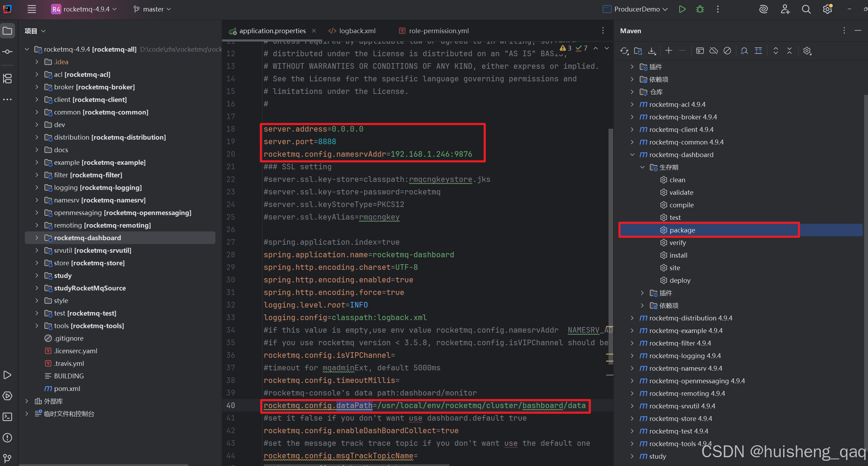This screenshot has height=466, width=868.
Task: Click Execute Maven Goal icon
Action: tap(700, 51)
